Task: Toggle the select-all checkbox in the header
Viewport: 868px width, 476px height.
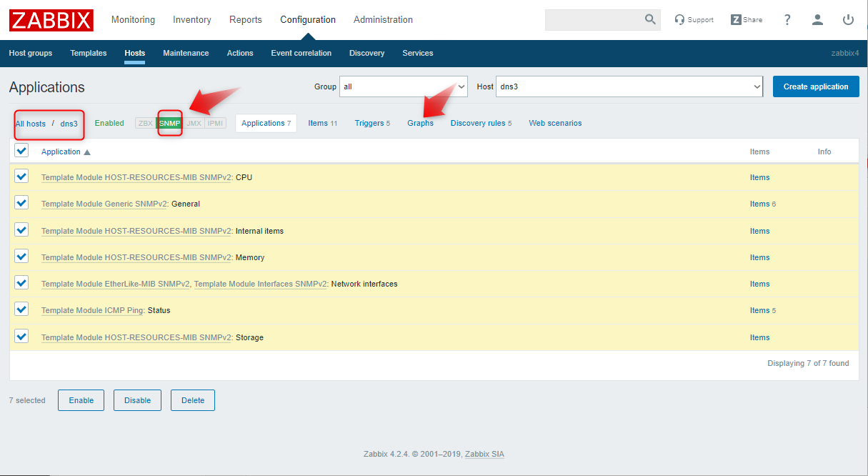Action: pyautogui.click(x=21, y=151)
